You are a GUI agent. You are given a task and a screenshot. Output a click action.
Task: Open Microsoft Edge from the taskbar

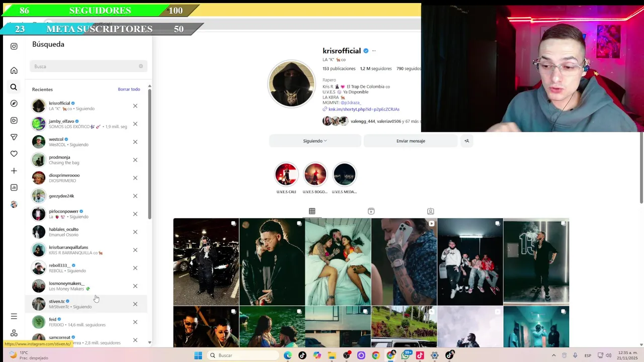287,355
